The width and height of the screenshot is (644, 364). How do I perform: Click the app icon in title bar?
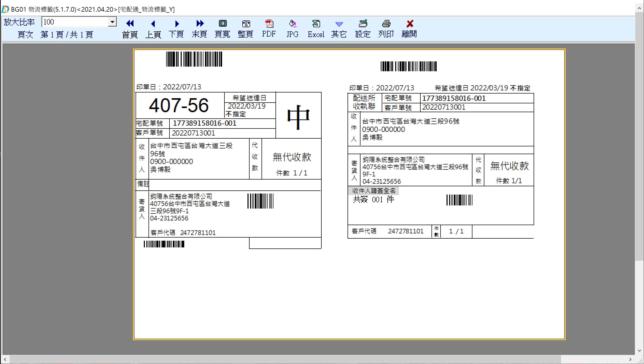pyautogui.click(x=5, y=10)
